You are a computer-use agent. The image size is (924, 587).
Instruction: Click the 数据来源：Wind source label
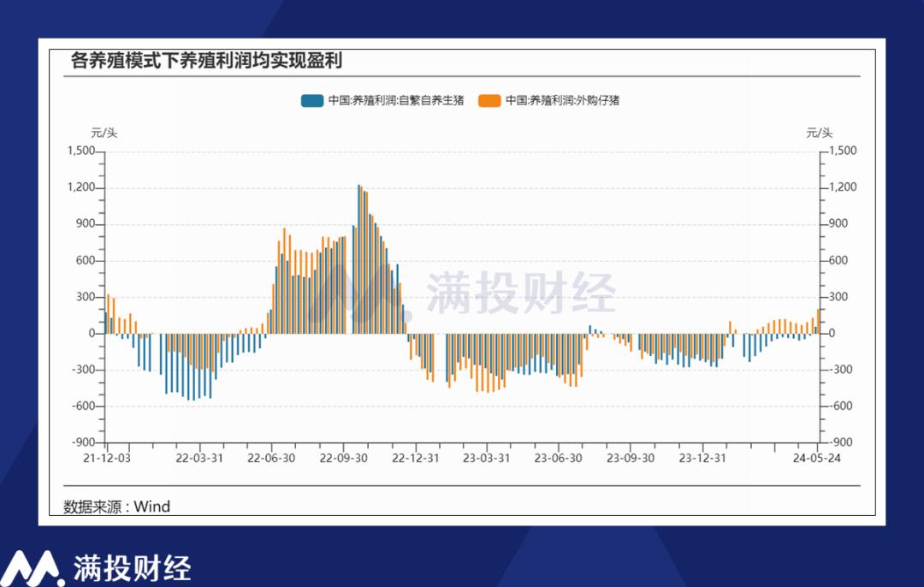coord(116,507)
